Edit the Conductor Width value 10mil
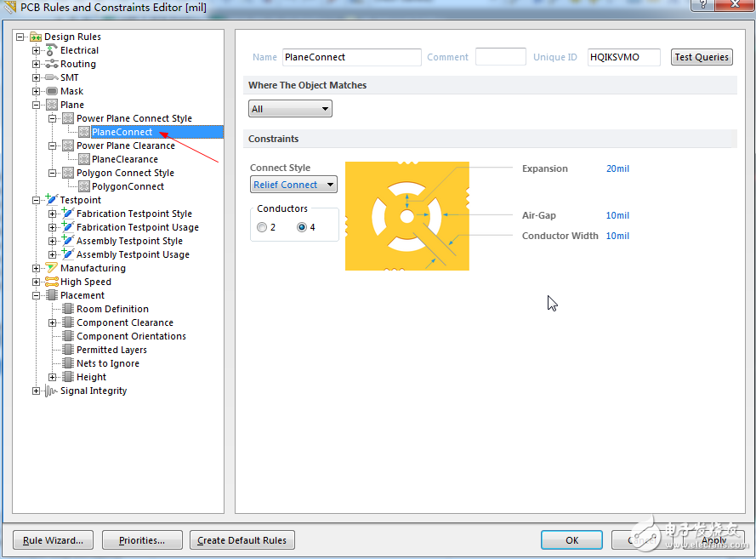 tap(617, 236)
